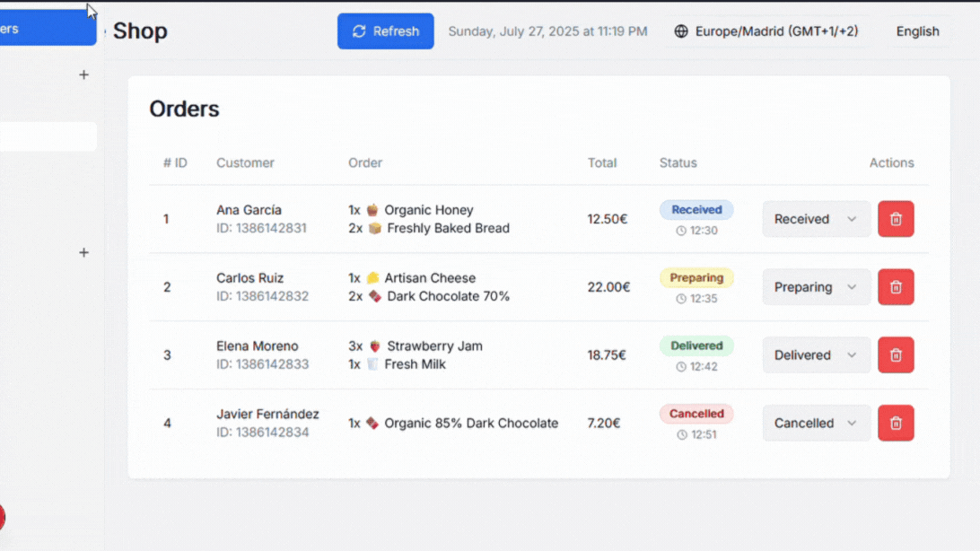Click the Europe/Madrid timezone selector
980x551 pixels.
point(768,31)
